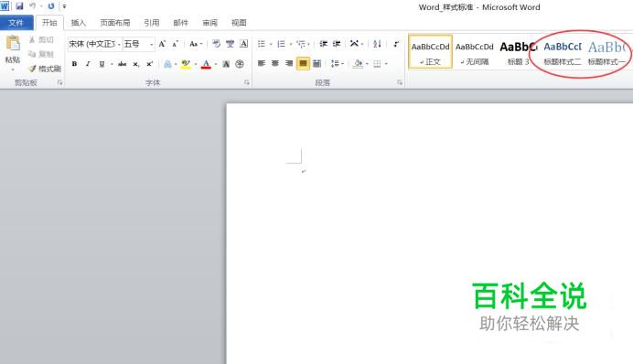633x364 pixels.
Task: Open the font color dropdown arrow
Action: pyautogui.click(x=216, y=64)
